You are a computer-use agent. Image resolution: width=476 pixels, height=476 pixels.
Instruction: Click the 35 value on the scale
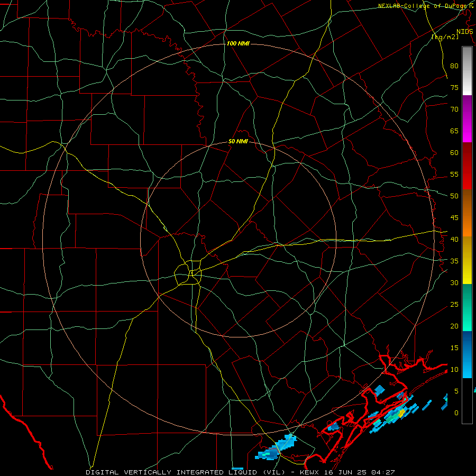[454, 261]
